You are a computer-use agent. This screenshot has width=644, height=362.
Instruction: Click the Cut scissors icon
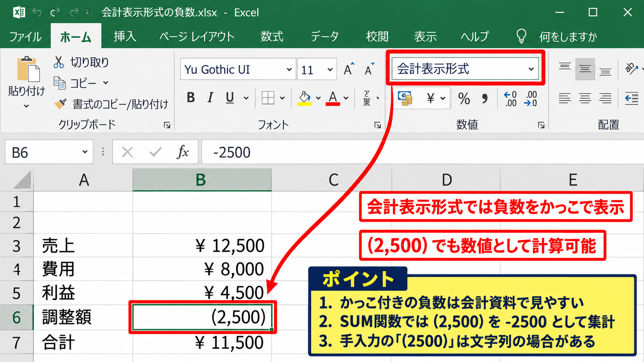[59, 62]
